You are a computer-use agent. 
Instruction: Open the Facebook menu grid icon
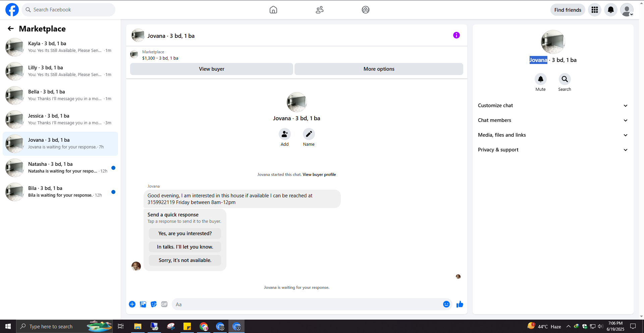(x=595, y=10)
